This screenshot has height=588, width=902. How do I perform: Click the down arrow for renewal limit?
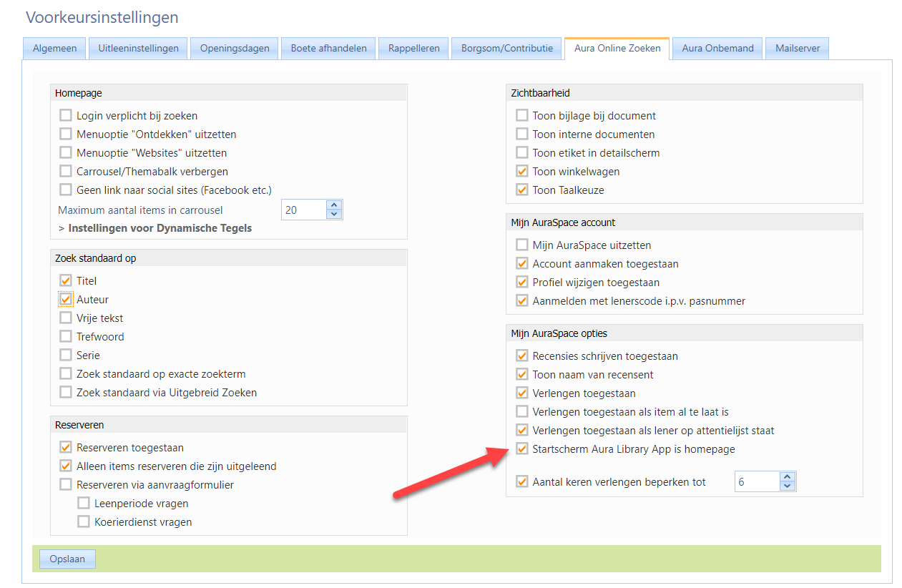(788, 486)
